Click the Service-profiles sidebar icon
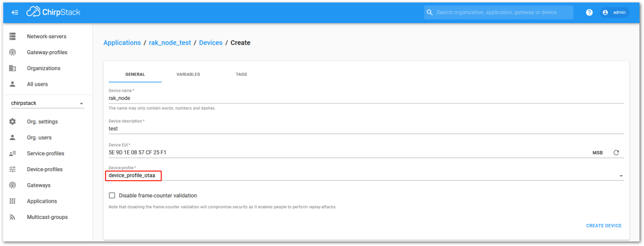644x246 pixels. tap(13, 154)
